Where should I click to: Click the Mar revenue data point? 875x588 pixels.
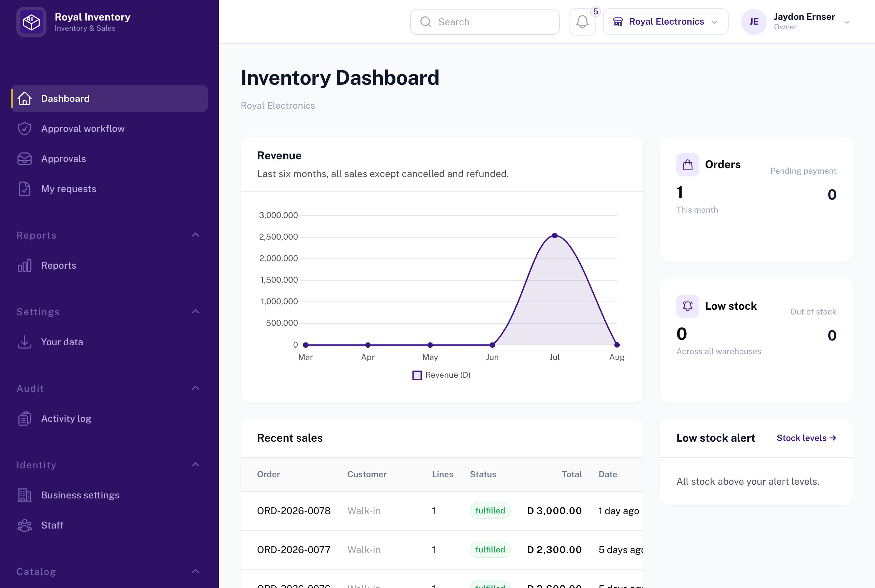(x=306, y=345)
